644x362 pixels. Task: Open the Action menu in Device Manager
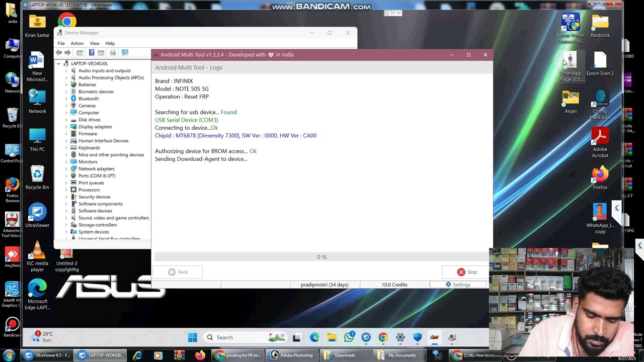[x=77, y=44]
